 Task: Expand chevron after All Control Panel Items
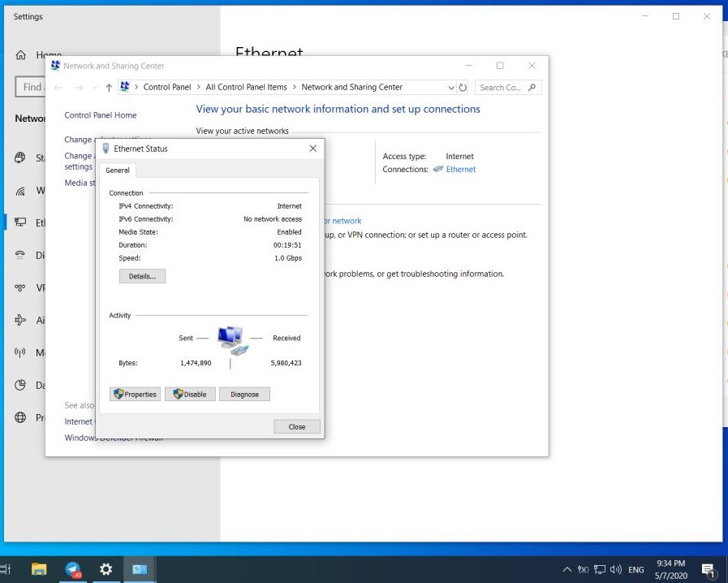pyautogui.click(x=294, y=87)
